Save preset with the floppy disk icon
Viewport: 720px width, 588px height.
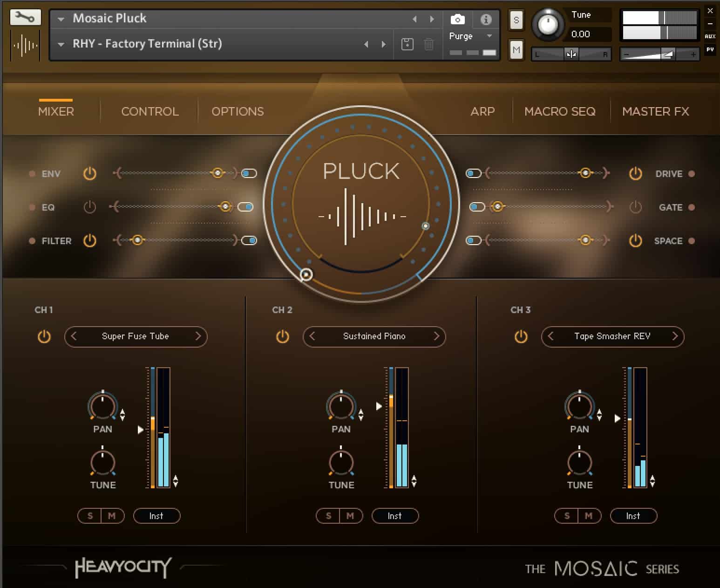click(407, 44)
